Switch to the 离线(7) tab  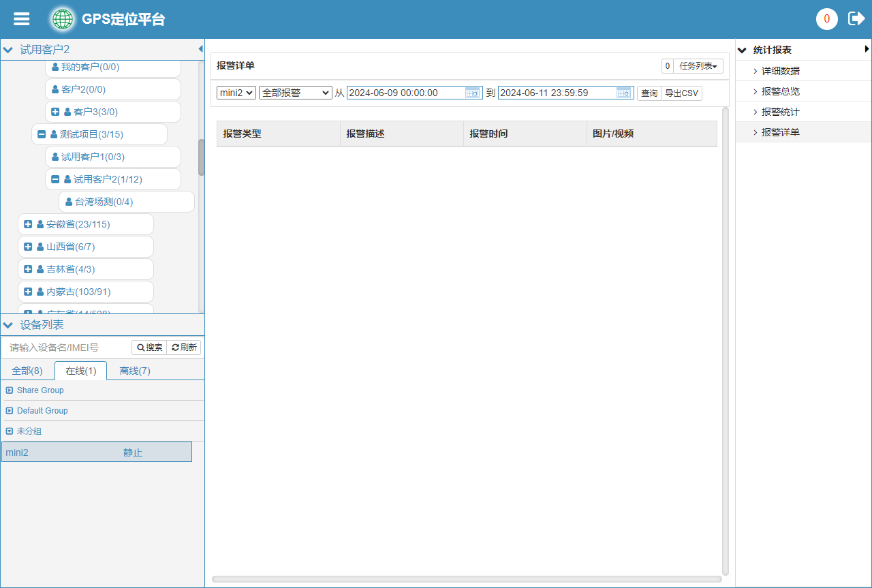pyautogui.click(x=135, y=371)
